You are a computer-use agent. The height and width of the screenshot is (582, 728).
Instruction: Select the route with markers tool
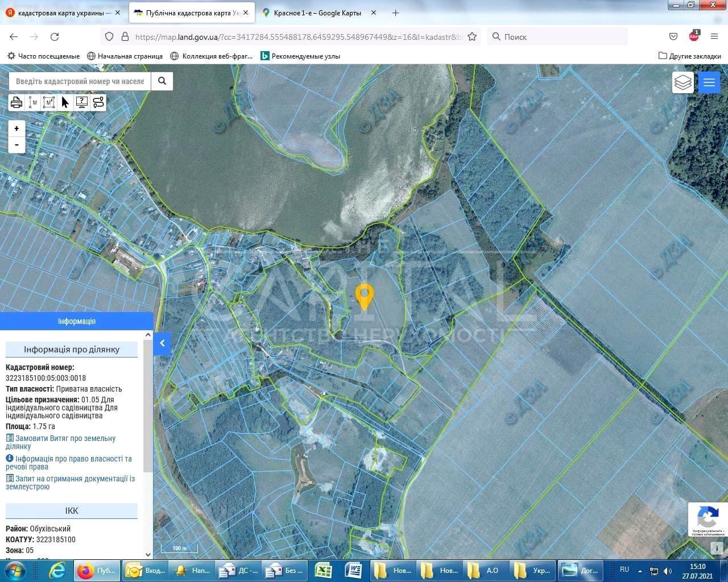[98, 102]
